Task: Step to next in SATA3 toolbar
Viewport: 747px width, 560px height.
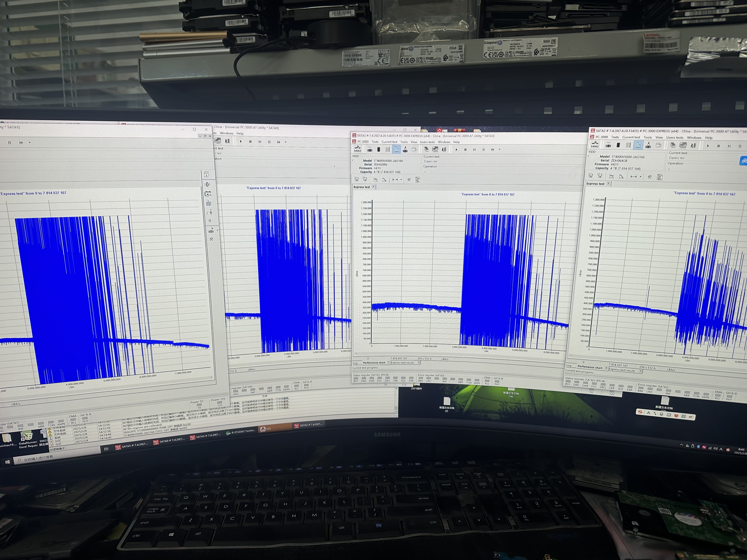Action: [x=474, y=149]
